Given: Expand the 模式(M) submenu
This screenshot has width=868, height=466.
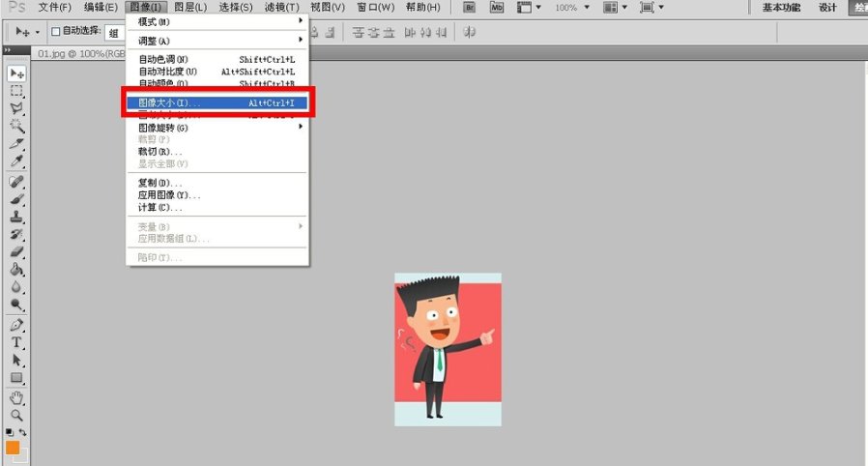Looking at the screenshot, I should (217, 21).
